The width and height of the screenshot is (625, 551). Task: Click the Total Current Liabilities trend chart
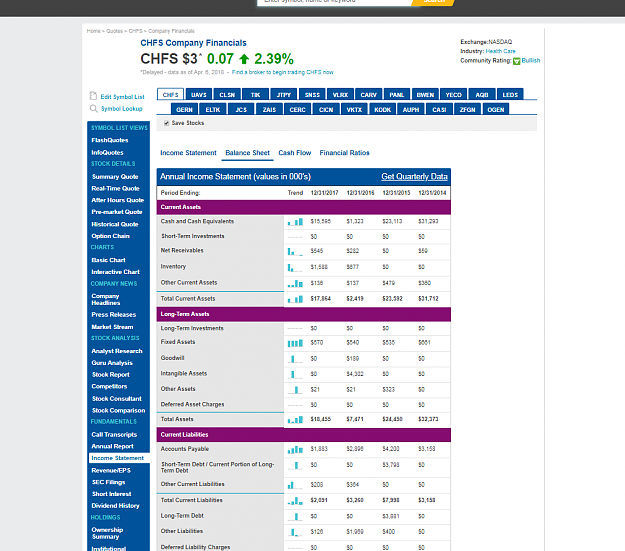tap(295, 501)
